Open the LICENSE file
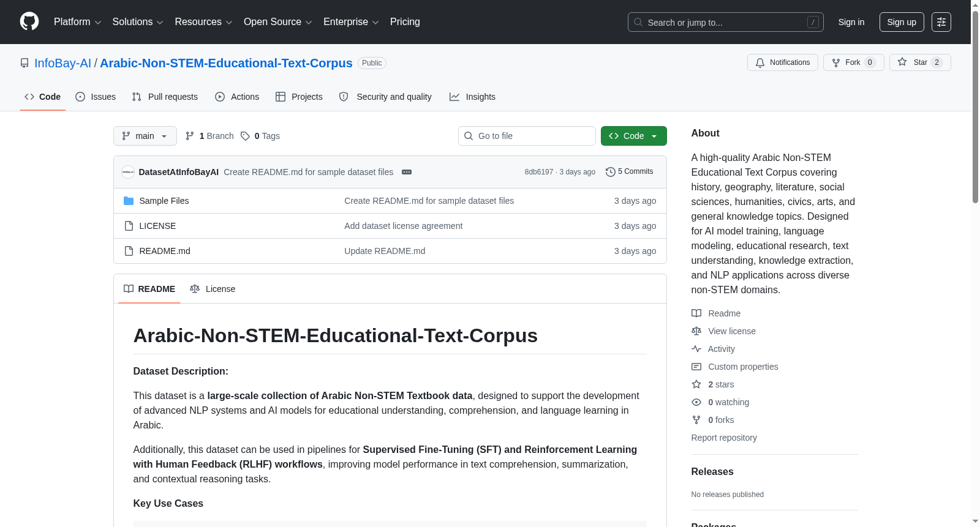980x527 pixels. pos(157,226)
